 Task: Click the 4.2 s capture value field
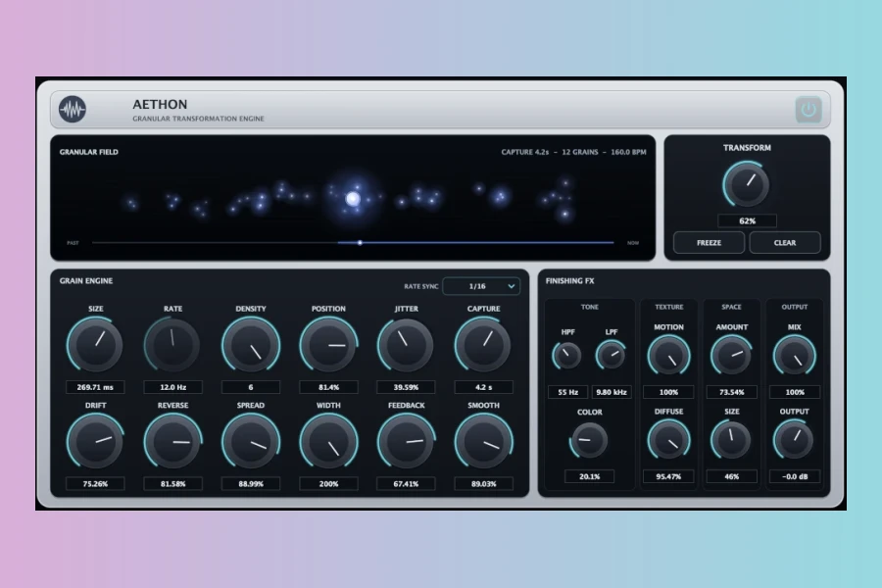483,387
